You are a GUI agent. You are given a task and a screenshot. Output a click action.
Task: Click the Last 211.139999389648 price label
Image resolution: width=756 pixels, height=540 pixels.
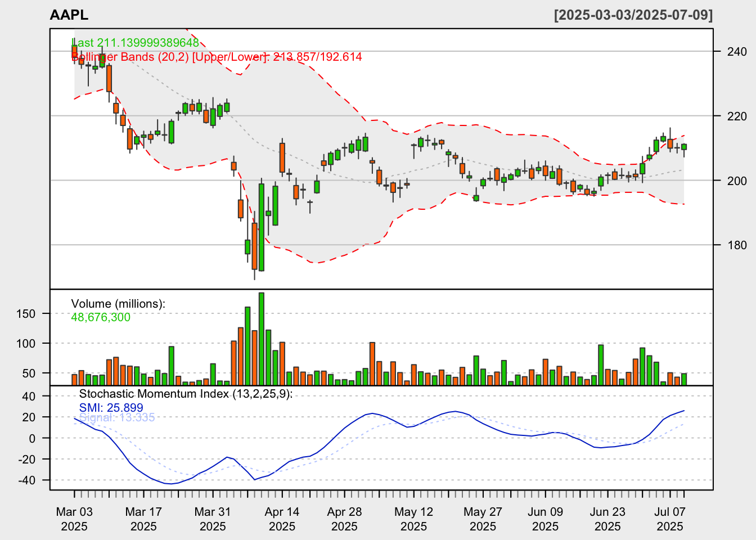click(x=135, y=43)
